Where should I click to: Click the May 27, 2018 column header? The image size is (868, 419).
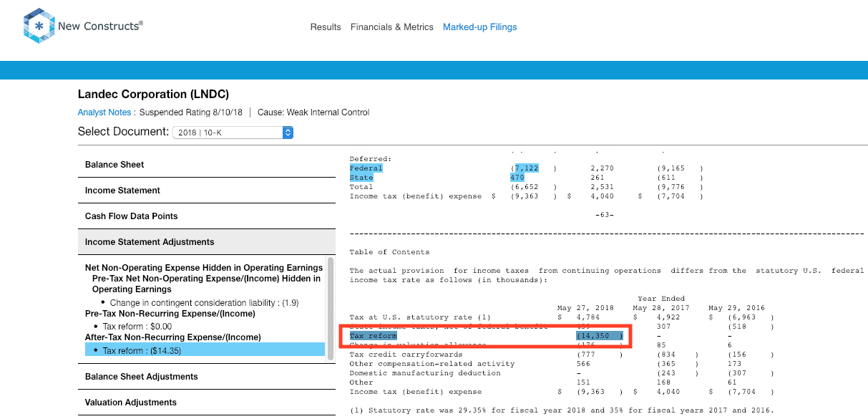pyautogui.click(x=586, y=308)
